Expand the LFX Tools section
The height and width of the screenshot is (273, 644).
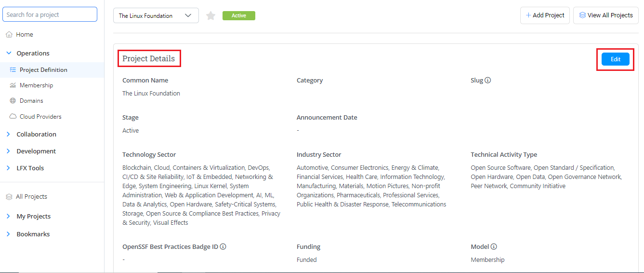point(9,168)
